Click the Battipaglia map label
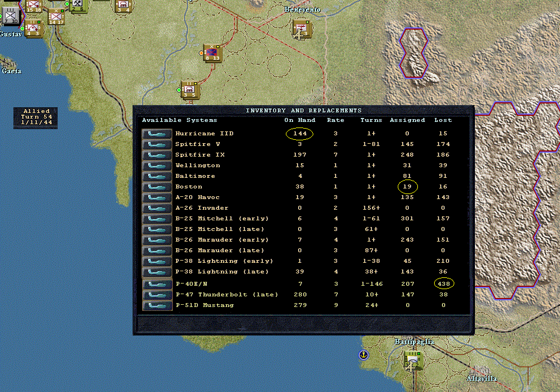560x392 pixels. (x=415, y=342)
